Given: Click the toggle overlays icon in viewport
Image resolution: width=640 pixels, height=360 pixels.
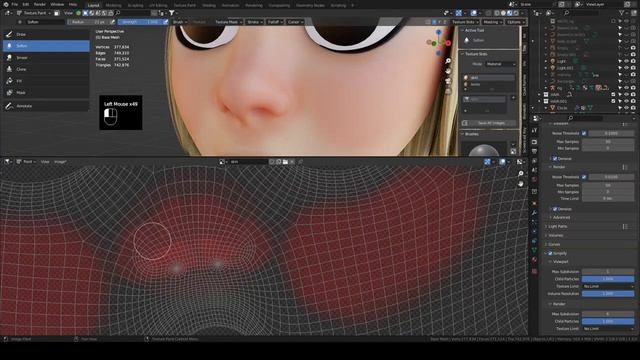Looking at the screenshot, I should (x=473, y=13).
